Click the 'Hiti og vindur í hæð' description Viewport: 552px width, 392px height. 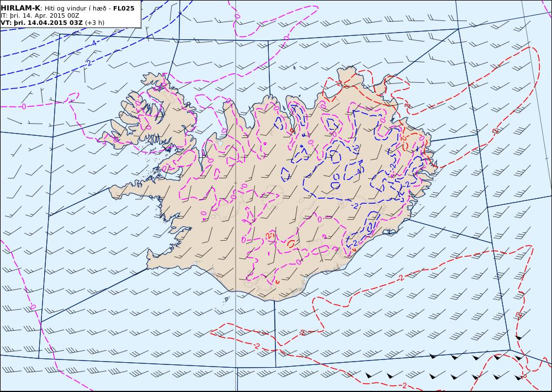pyautogui.click(x=75, y=8)
